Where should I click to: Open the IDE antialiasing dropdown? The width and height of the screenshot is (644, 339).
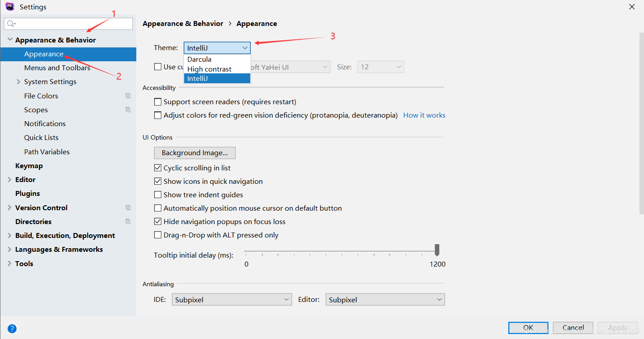pos(232,300)
